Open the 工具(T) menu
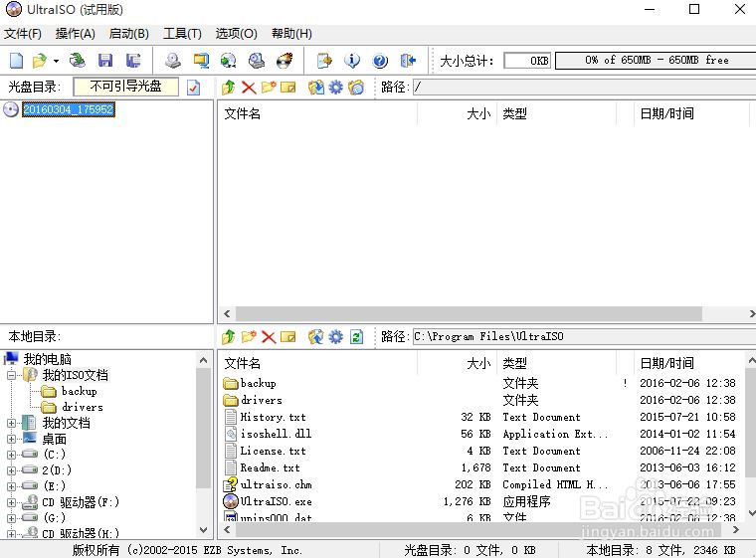The width and height of the screenshot is (756, 558). click(x=182, y=34)
